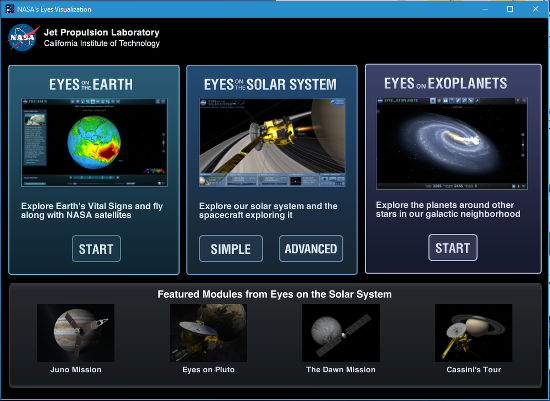The width and height of the screenshot is (550, 401).
Task: Click the Exoplanets galaxy preview image
Action: (452, 143)
